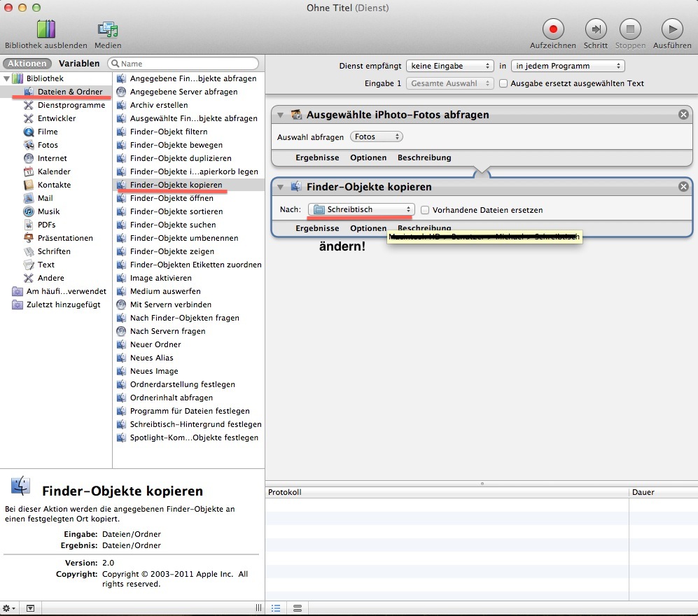The width and height of the screenshot is (698, 616).
Task: Click the Aufzeichnen record button
Action: point(552,29)
